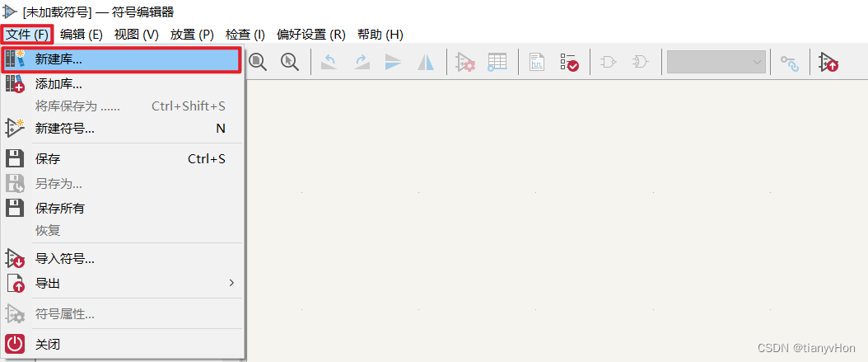This screenshot has height=362, width=868.
Task: Click 保存所有 menu entry
Action: 123,208
